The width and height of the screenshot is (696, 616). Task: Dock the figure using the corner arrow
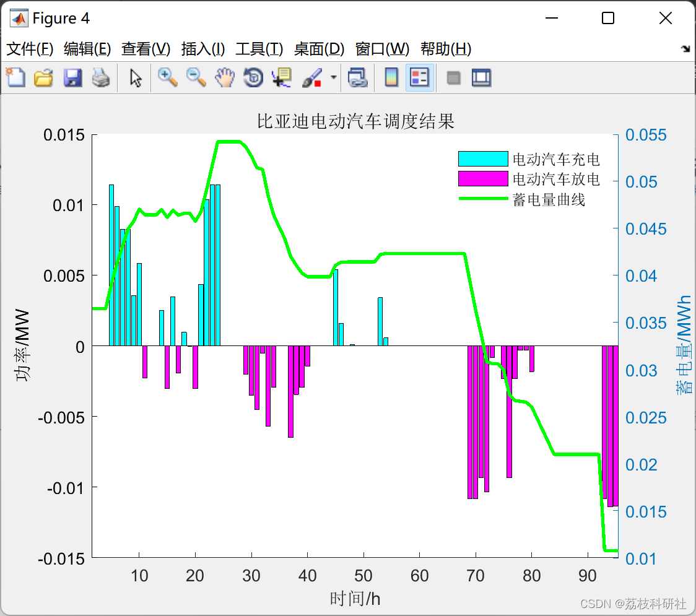[686, 48]
